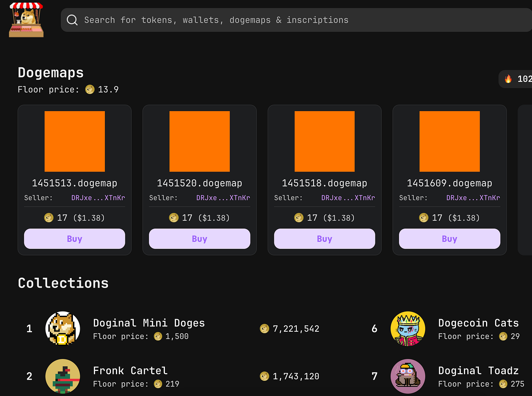
Task: Click the 1,743,120 volume value
Action: pos(296,377)
